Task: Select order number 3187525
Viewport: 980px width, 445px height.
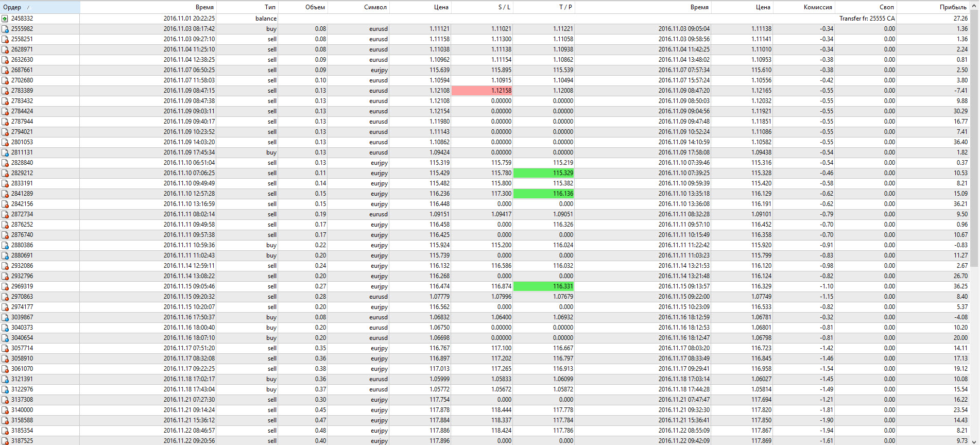Action: pos(22,441)
